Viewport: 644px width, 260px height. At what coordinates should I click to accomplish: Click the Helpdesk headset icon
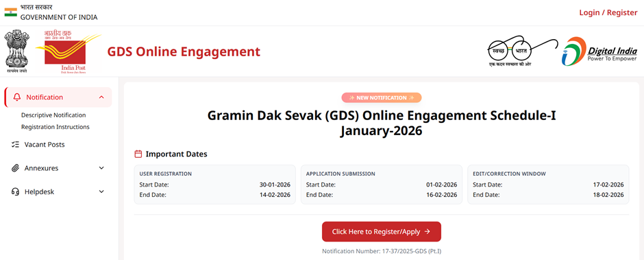[x=16, y=191]
